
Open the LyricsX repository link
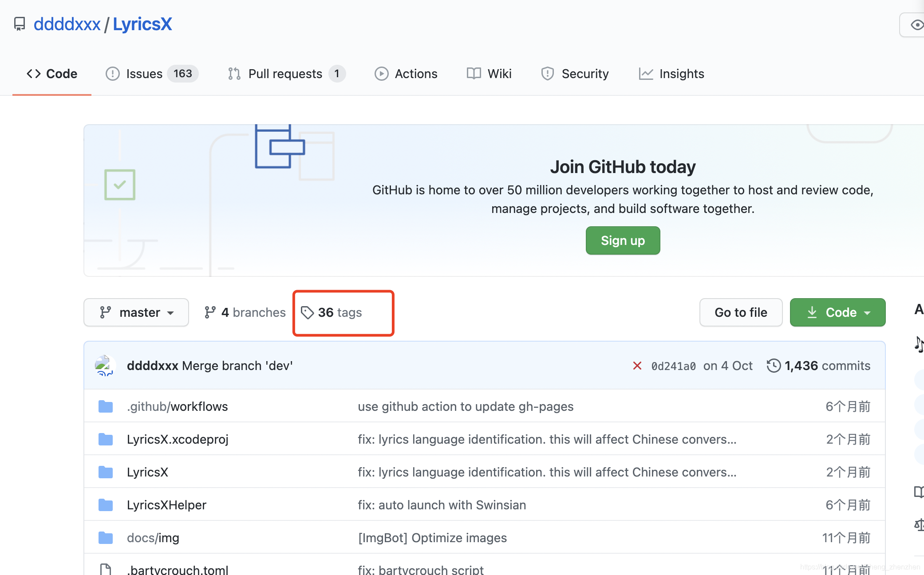(142, 24)
